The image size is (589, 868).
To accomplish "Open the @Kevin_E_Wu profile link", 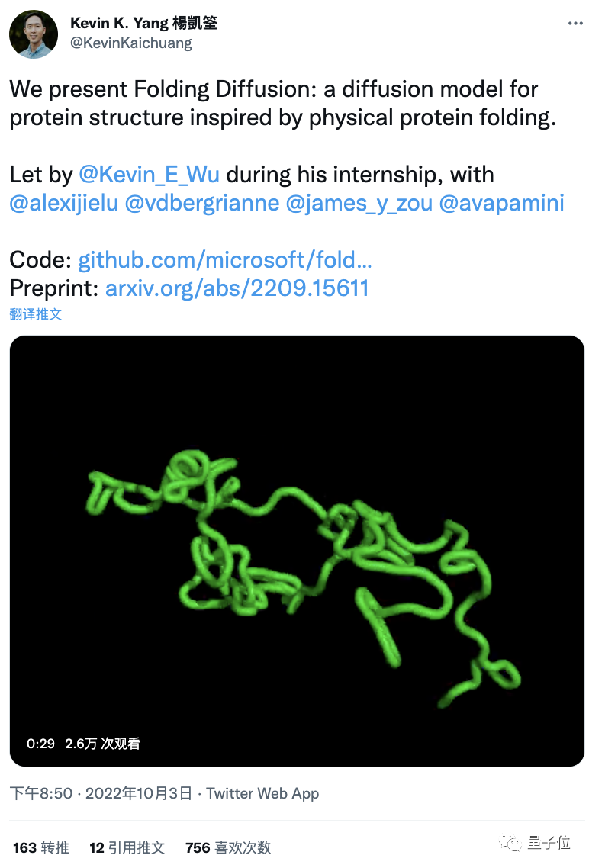I will 150,174.
